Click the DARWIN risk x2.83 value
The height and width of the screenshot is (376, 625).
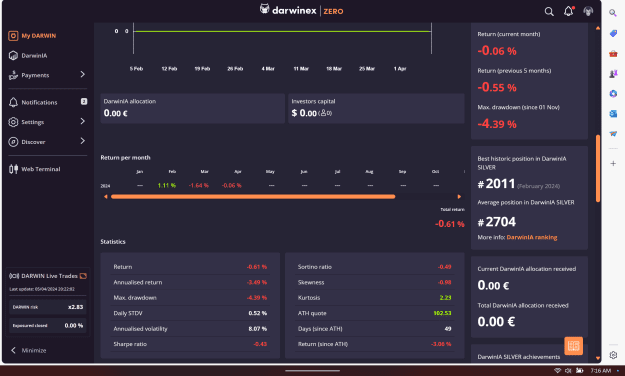click(x=75, y=307)
